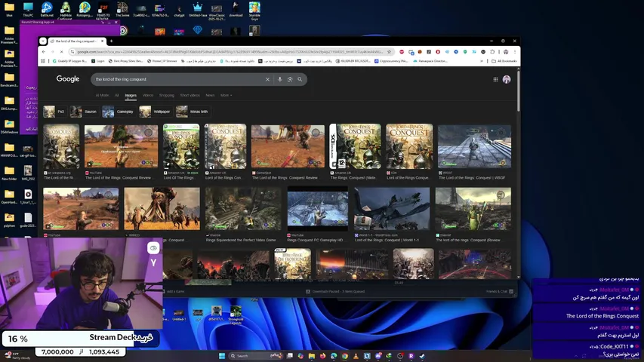
Task: Open the Wikipedia Conquest cover thumbnail
Action: click(61, 146)
